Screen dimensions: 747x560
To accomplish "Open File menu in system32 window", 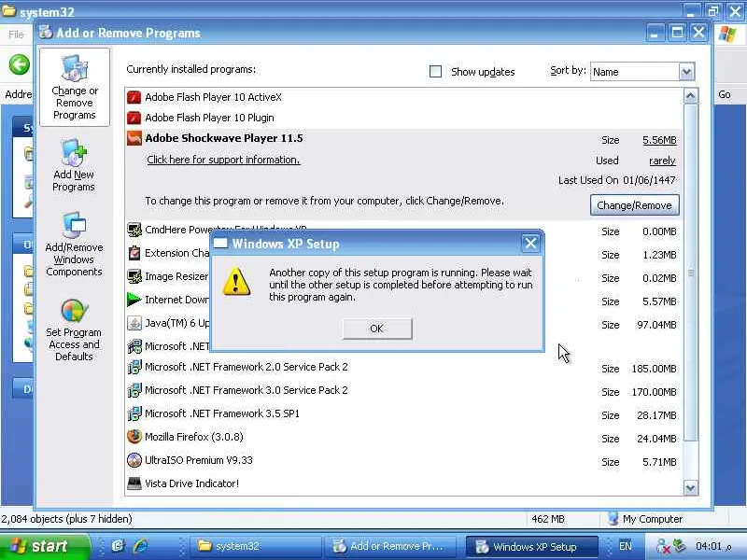I will tap(16, 35).
